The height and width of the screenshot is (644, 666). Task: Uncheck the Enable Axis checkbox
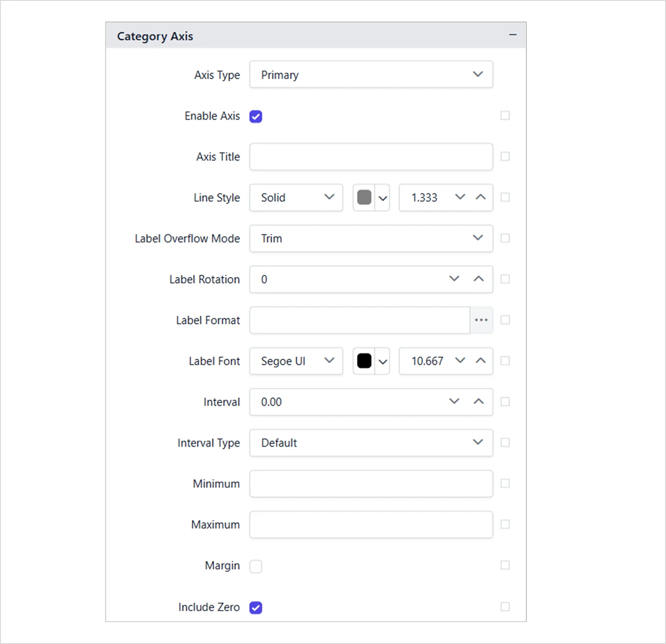click(256, 117)
